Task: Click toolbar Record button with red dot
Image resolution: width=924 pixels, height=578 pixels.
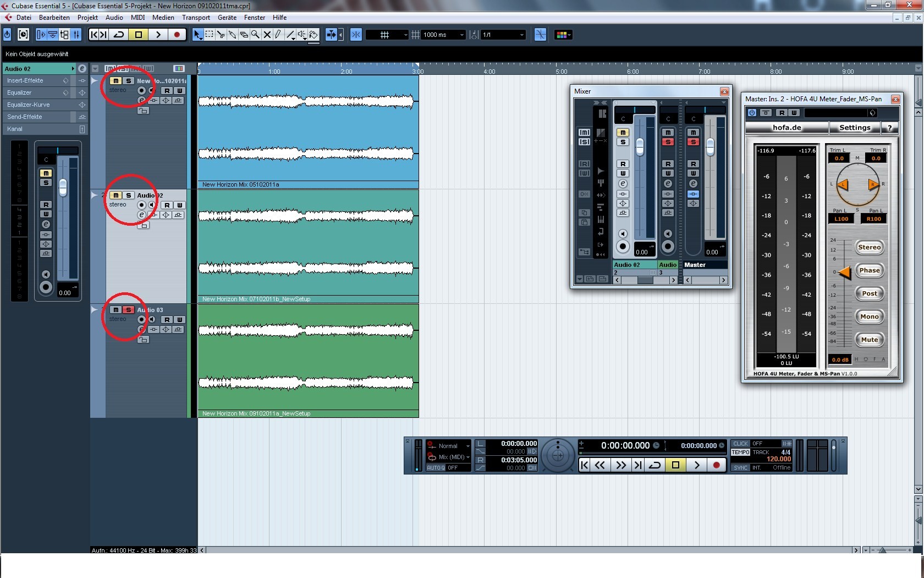Action: click(177, 35)
